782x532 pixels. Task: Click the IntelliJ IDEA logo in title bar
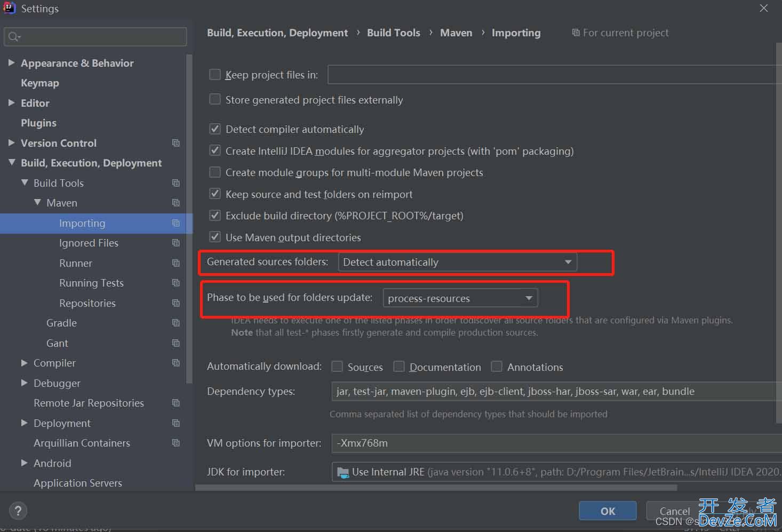(9, 8)
